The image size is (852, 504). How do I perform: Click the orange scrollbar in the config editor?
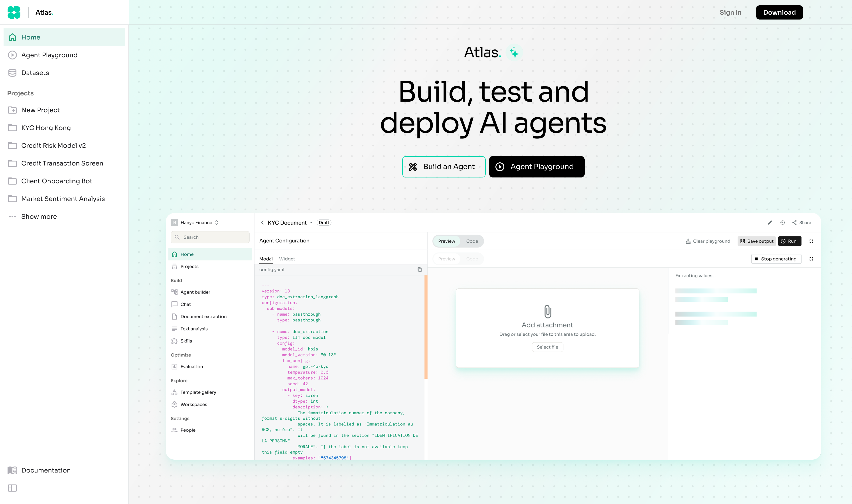tap(426, 327)
